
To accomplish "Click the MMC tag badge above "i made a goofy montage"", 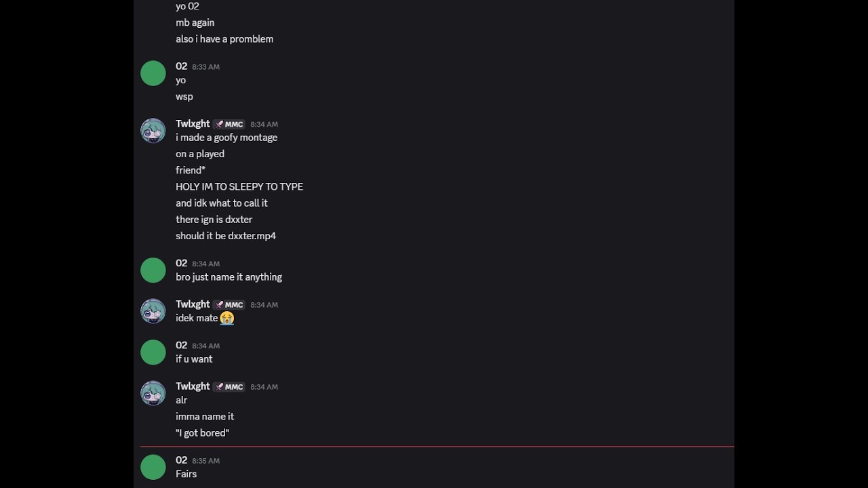I will pyautogui.click(x=229, y=124).
